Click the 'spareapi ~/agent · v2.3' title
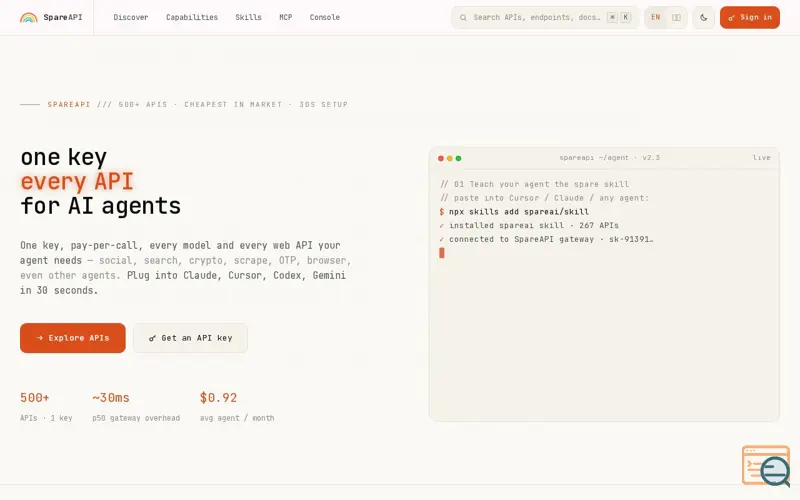800x500 pixels. [609, 158]
